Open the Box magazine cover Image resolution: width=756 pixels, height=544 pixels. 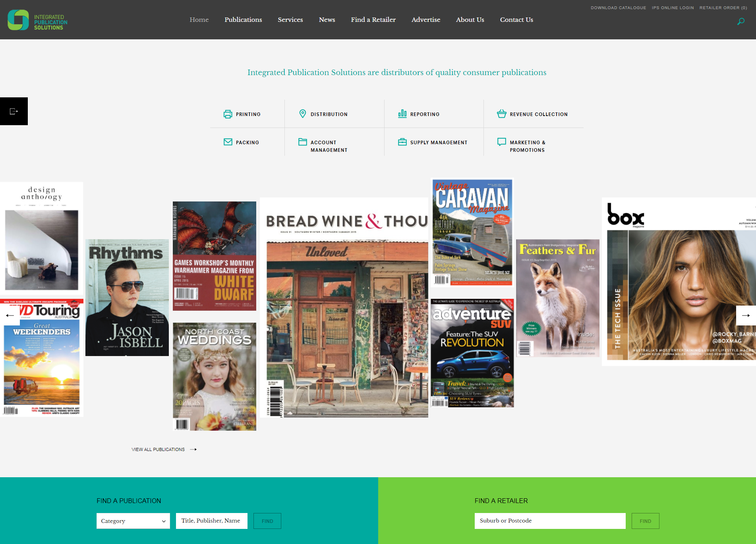tap(679, 282)
